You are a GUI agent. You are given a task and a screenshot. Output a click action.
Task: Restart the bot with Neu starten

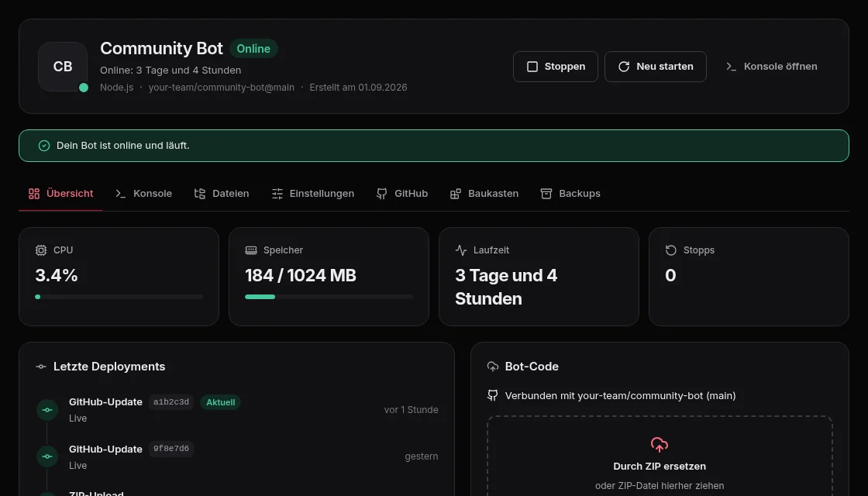pos(656,67)
